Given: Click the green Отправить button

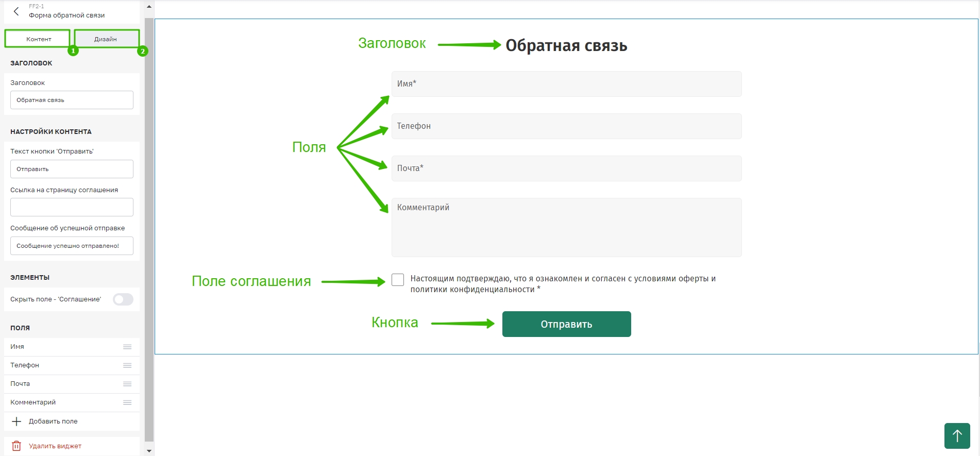Looking at the screenshot, I should point(566,324).
